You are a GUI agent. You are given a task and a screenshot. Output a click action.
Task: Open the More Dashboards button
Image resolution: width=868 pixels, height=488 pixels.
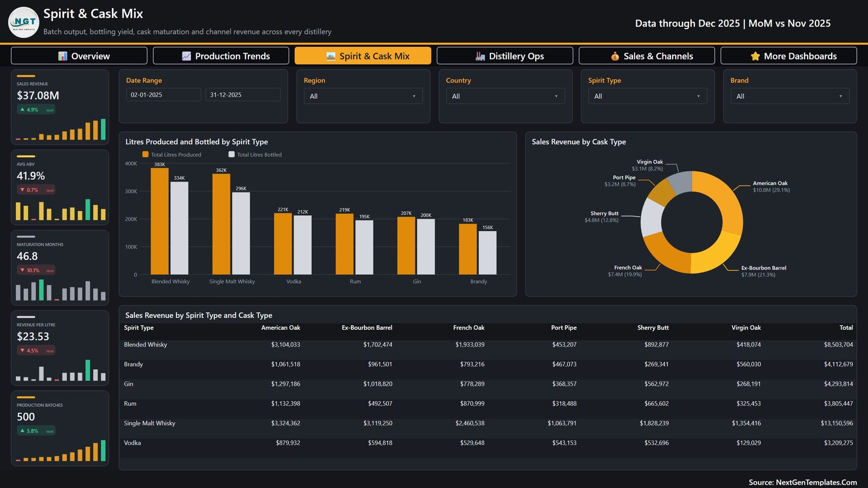pos(789,56)
